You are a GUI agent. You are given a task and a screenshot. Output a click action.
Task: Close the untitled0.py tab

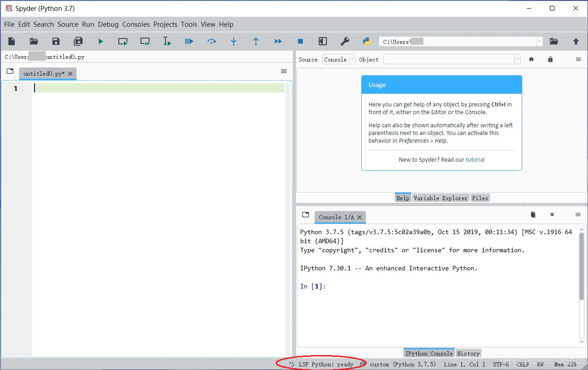pyautogui.click(x=70, y=74)
